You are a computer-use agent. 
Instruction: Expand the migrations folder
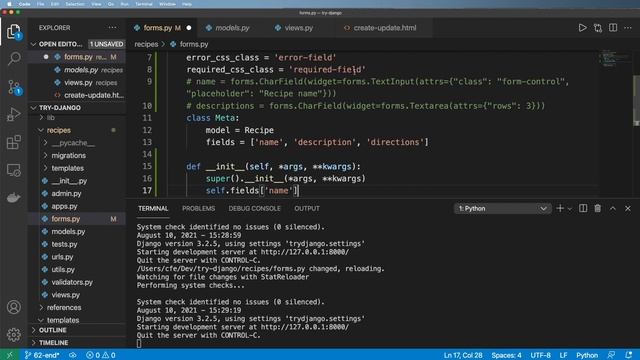[x=77, y=156]
